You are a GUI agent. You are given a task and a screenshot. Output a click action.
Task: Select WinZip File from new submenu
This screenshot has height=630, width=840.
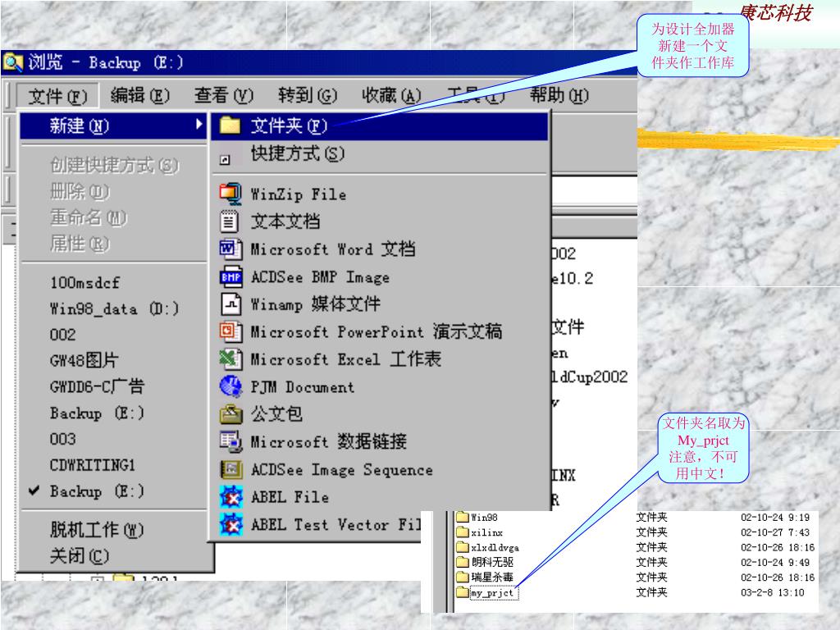(x=379, y=194)
